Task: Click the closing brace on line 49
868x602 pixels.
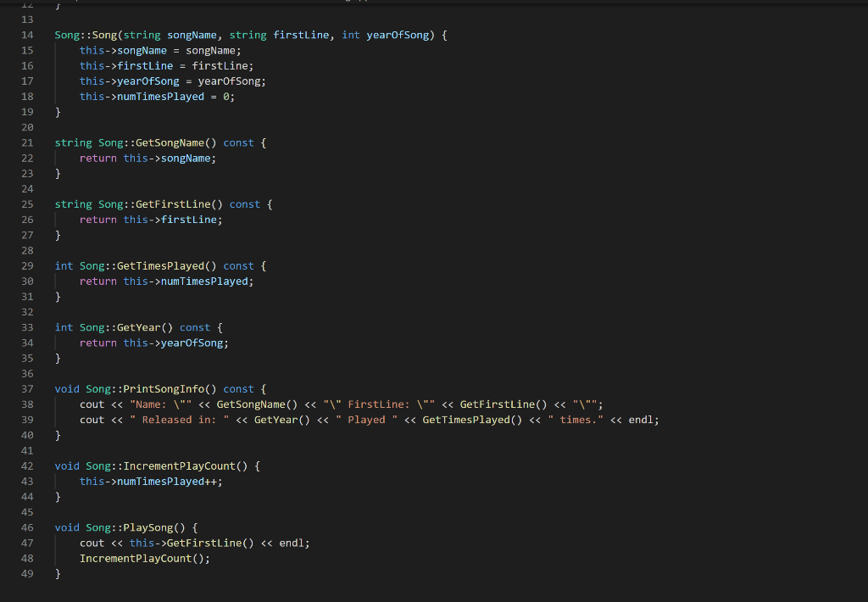Action: pos(58,573)
